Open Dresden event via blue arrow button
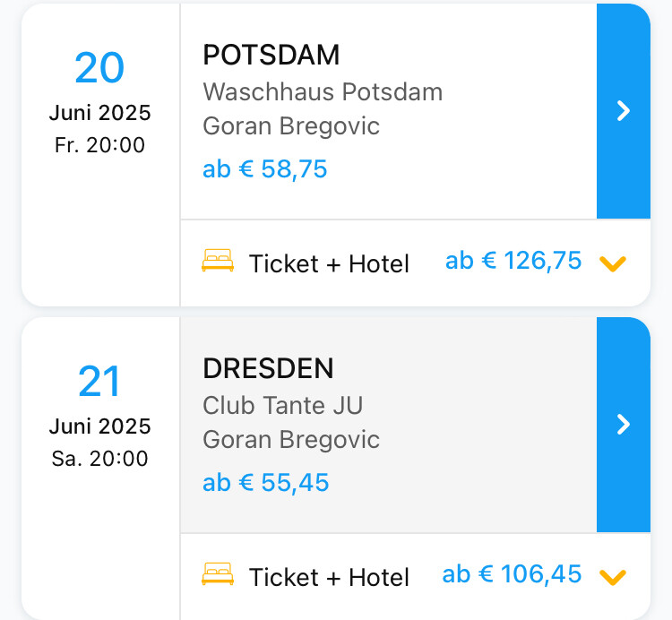Screen dimensions: 672x620 point(624,425)
